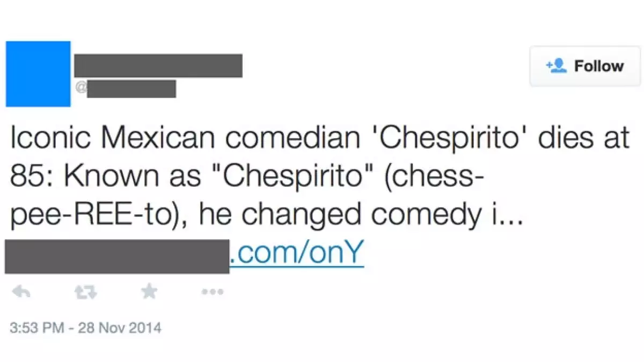
Task: Favorite the tweet with the star icon
Action: pyautogui.click(x=149, y=291)
